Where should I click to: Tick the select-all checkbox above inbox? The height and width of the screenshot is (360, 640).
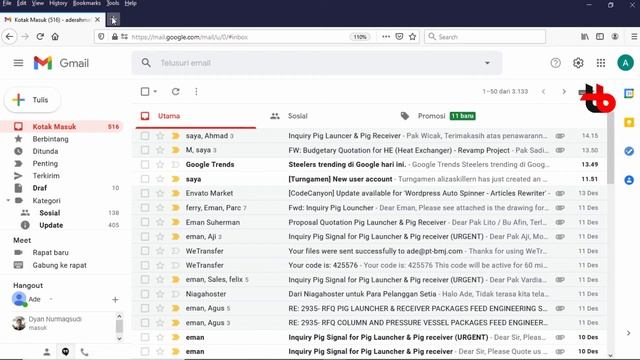pos(145,91)
